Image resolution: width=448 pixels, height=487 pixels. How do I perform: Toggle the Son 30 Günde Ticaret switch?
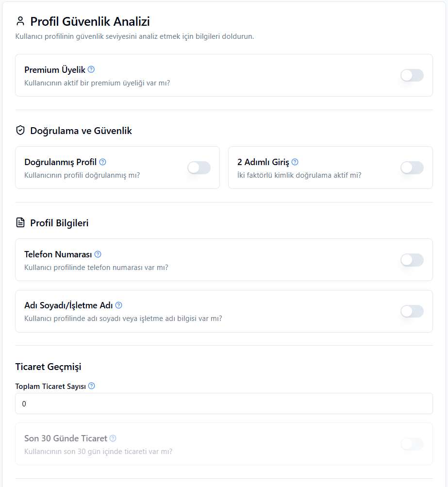tap(412, 444)
